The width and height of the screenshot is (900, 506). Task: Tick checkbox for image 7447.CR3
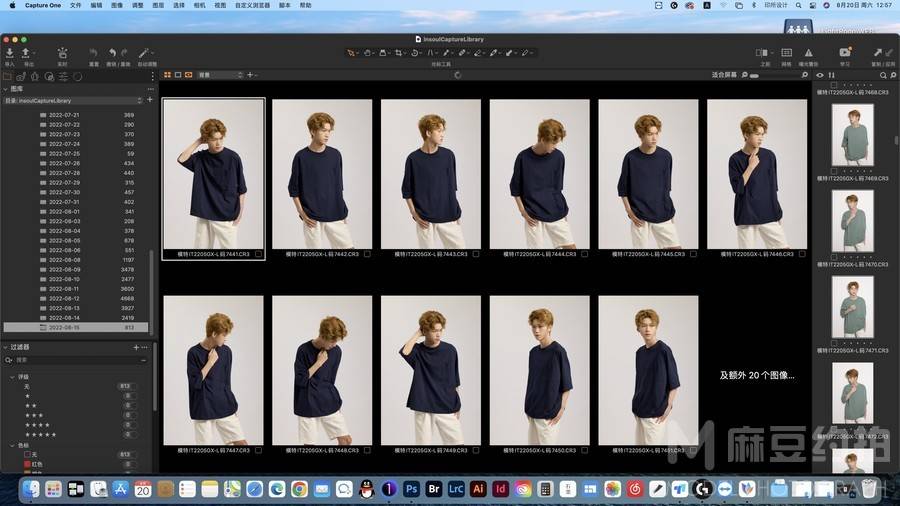258,451
